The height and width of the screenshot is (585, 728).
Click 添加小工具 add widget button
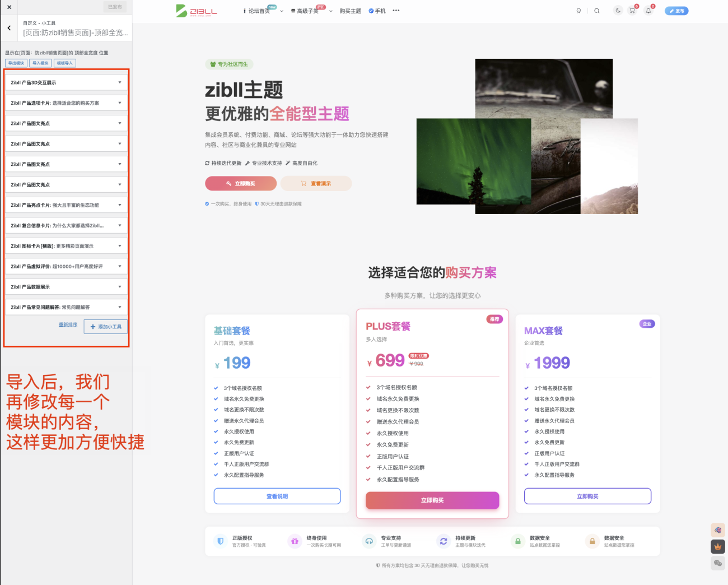106,327
